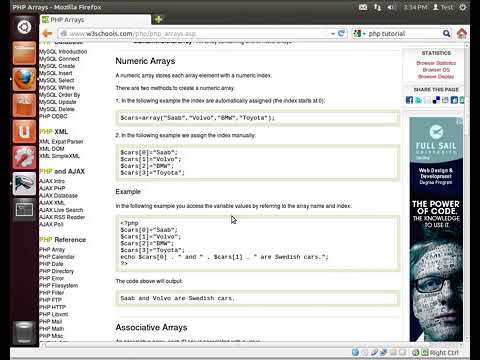Open the workspace switcher in the launcher
This screenshot has height=360, width=480.
(x=24, y=210)
